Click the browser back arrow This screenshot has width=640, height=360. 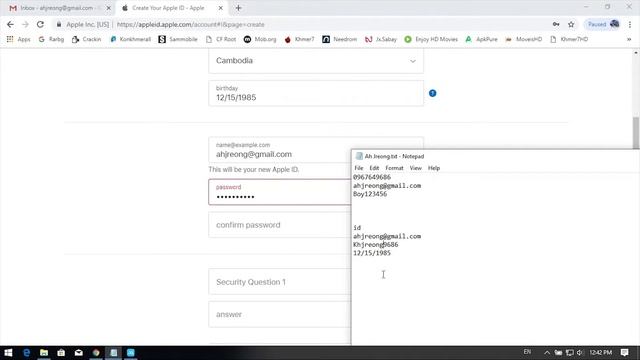10,24
